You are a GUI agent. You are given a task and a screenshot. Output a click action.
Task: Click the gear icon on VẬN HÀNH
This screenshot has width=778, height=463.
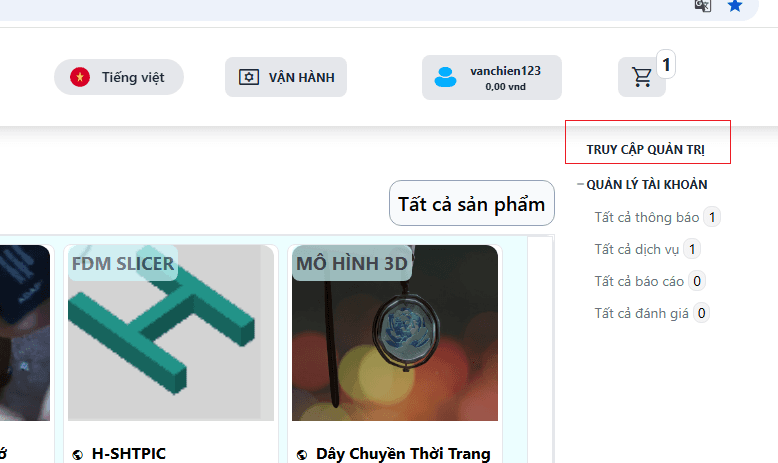(x=248, y=77)
